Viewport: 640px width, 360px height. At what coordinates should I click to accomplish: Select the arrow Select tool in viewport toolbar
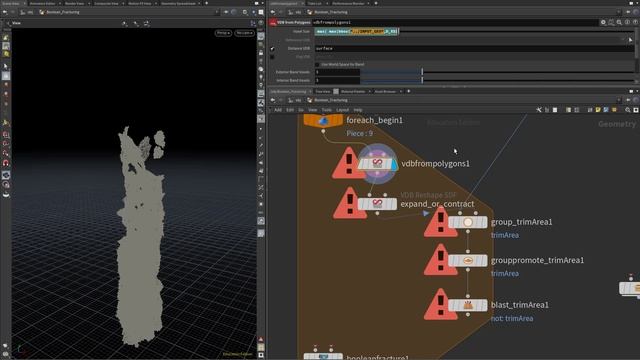coord(6,66)
